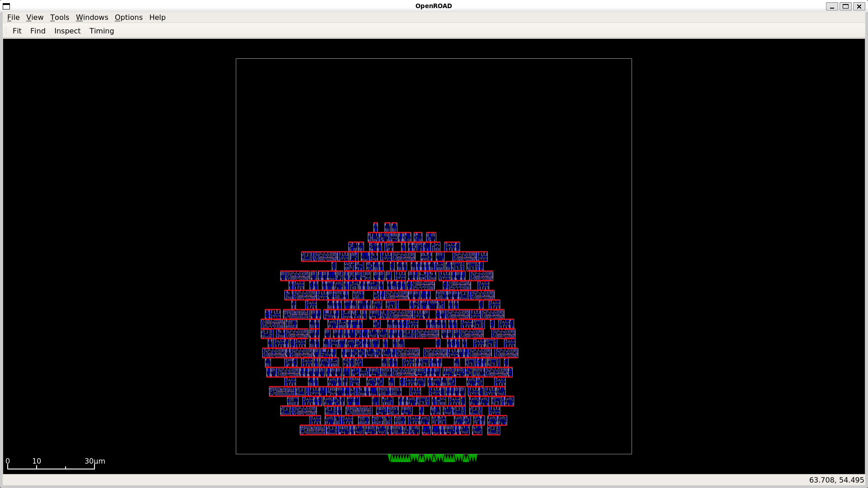The height and width of the screenshot is (488, 868).
Task: Open the File menu
Action: (x=13, y=17)
